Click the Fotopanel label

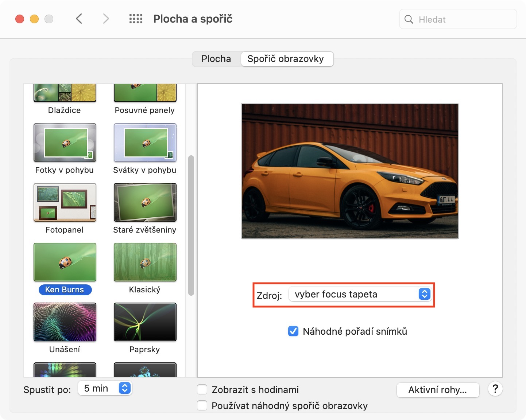pyautogui.click(x=65, y=230)
